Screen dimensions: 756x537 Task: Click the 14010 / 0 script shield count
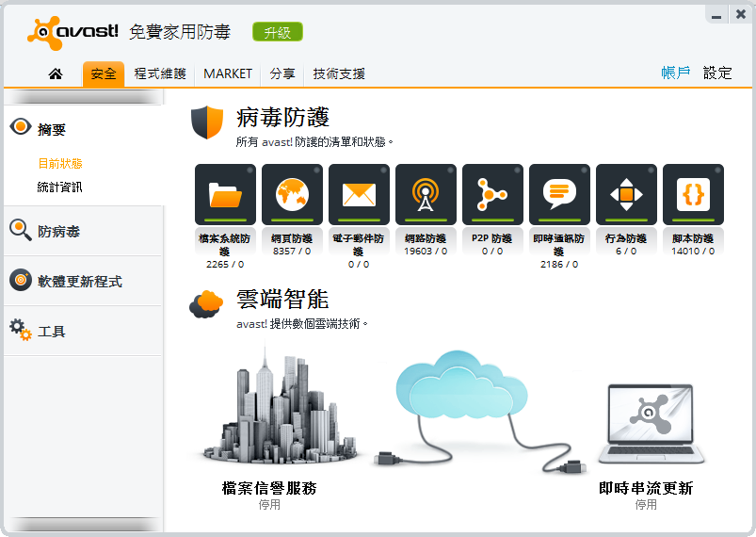click(693, 252)
